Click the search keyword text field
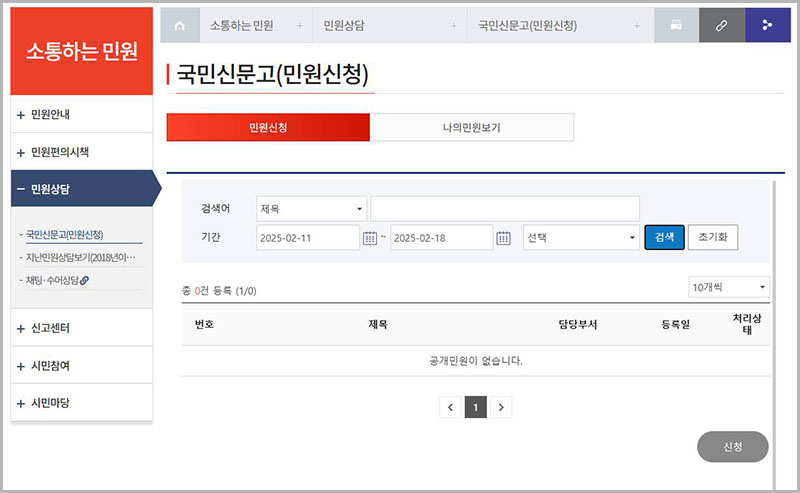The width and height of the screenshot is (800, 493). coord(504,209)
